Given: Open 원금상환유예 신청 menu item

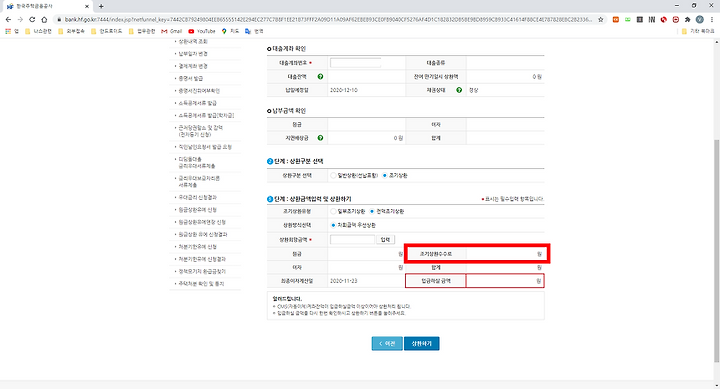Looking at the screenshot, I should (x=197, y=210).
